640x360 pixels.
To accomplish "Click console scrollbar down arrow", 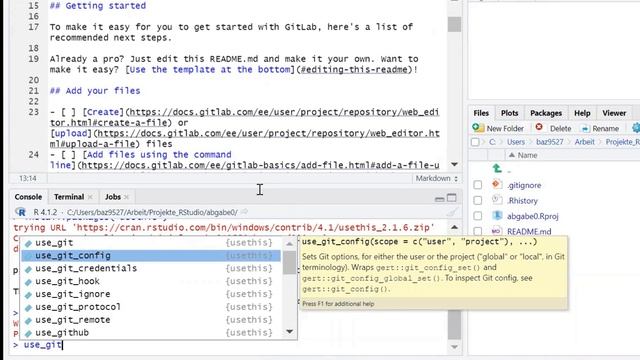I will pos(454,347).
